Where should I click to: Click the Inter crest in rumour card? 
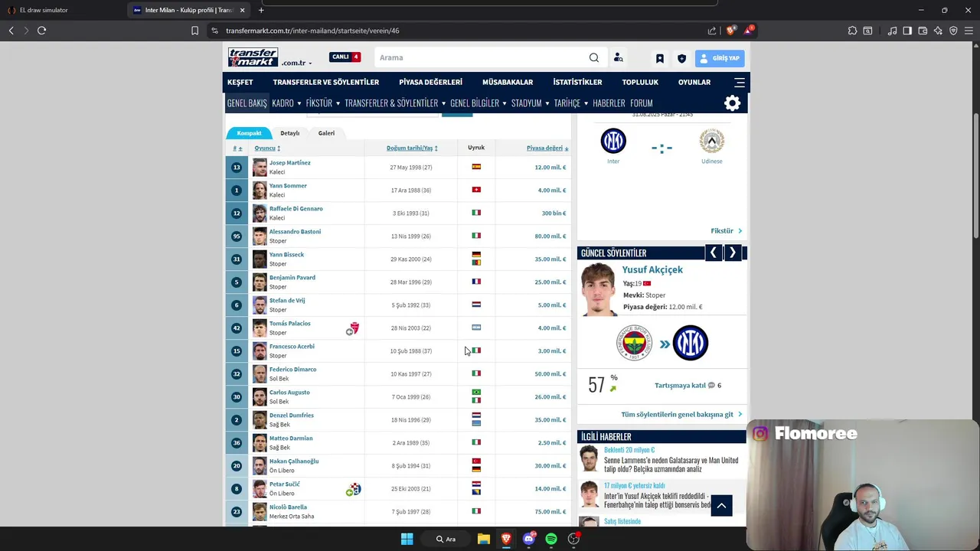(x=690, y=343)
